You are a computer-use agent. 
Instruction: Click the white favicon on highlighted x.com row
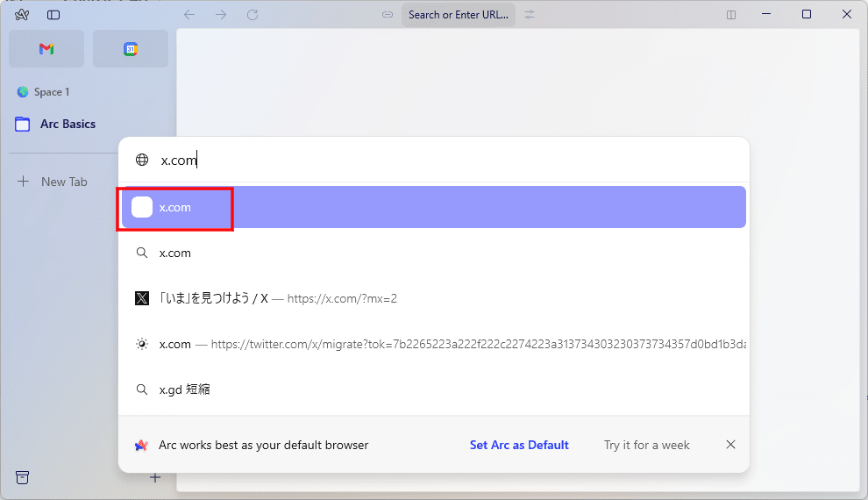(142, 207)
